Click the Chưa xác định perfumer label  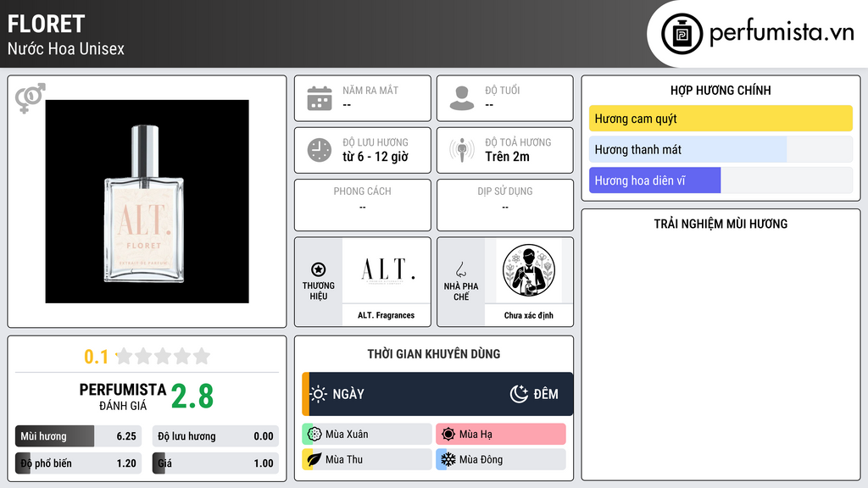tap(529, 315)
